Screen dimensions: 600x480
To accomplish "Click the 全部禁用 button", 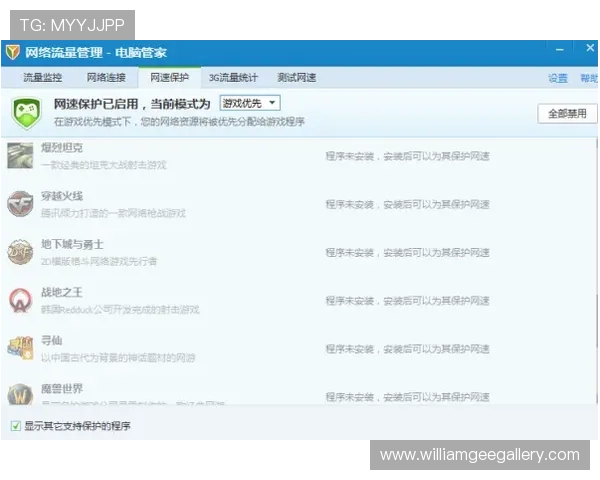I will click(x=567, y=114).
